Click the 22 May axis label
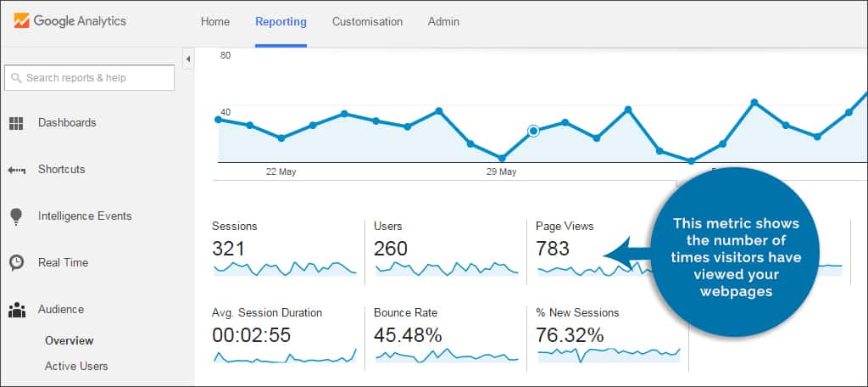This screenshot has width=868, height=387. [281, 172]
